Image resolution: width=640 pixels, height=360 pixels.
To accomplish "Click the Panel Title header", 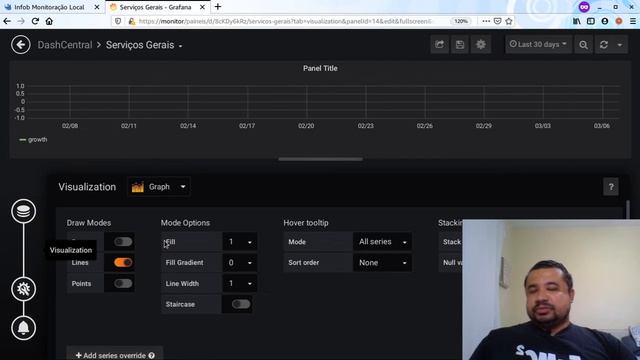I will [320, 68].
